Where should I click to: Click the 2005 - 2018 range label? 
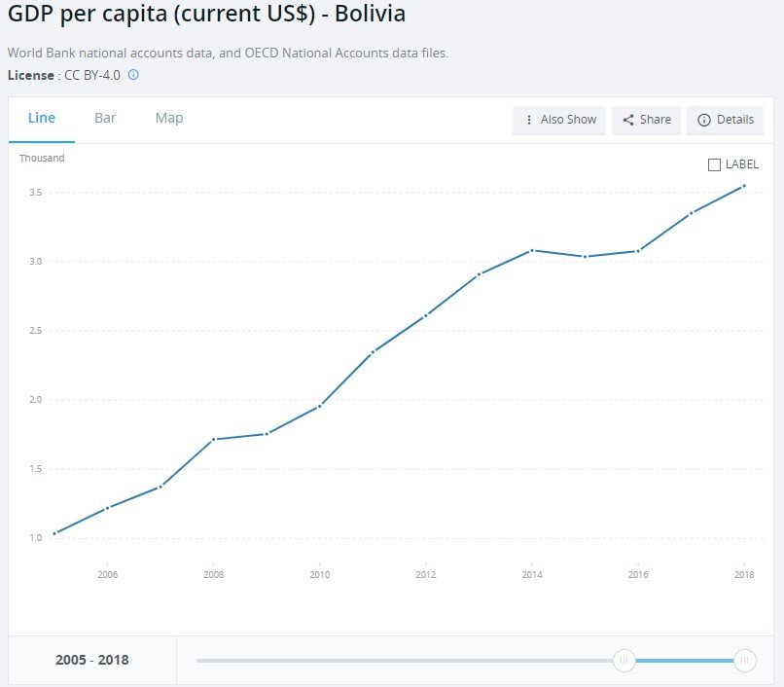pos(92,660)
